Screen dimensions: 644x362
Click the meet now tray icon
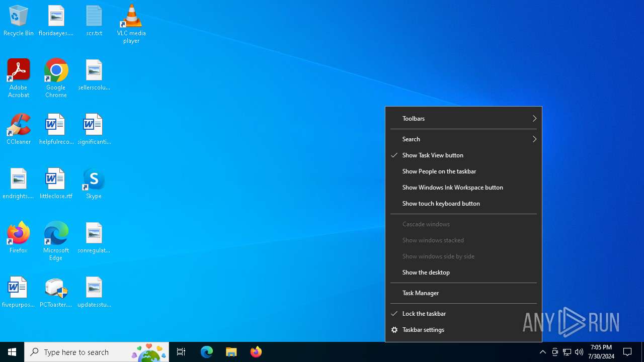(555, 352)
